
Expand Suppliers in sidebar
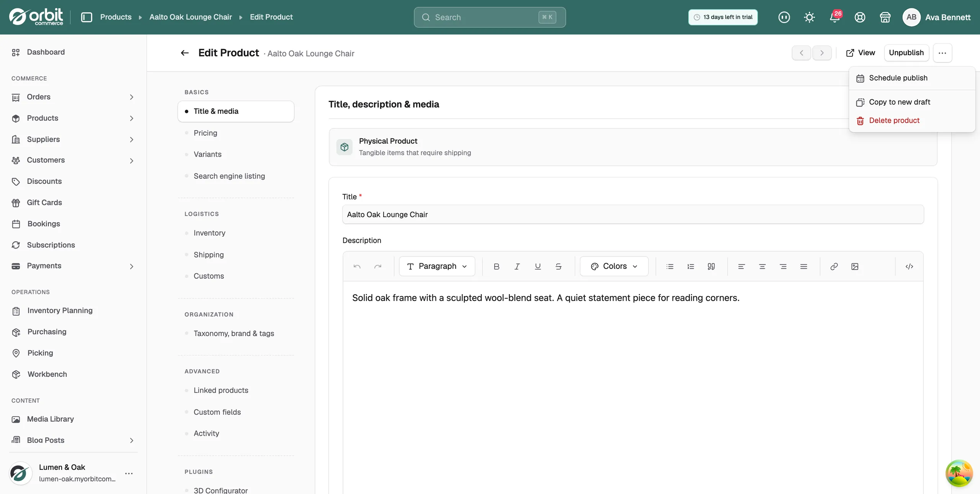(x=131, y=140)
